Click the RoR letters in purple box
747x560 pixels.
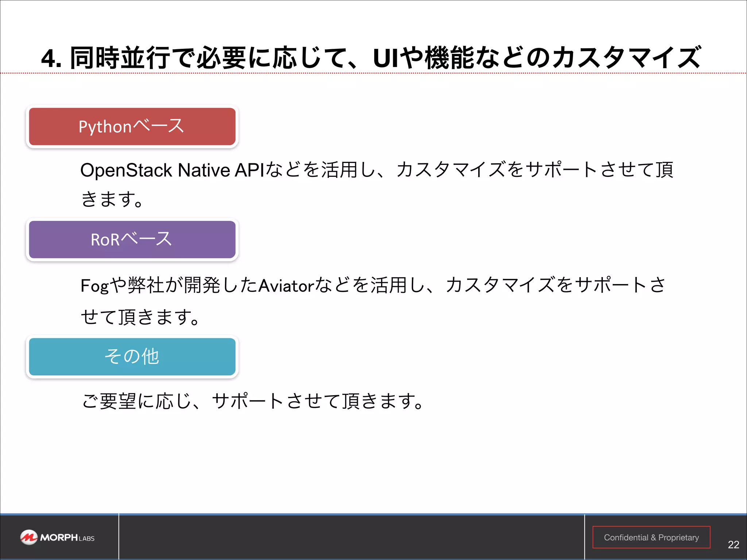(105, 240)
